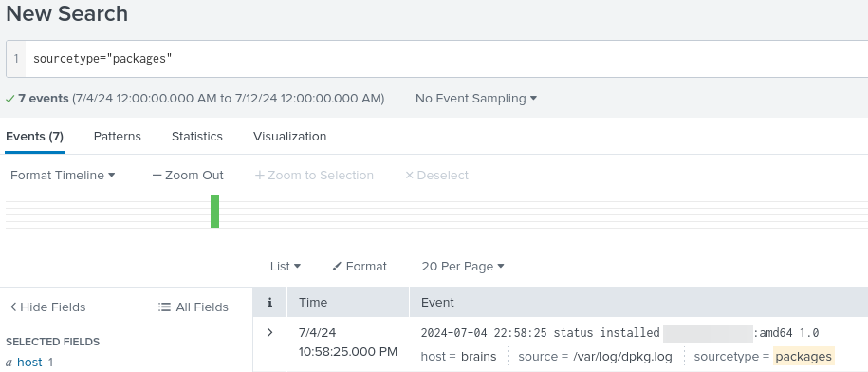Click the Time column header

tap(313, 302)
